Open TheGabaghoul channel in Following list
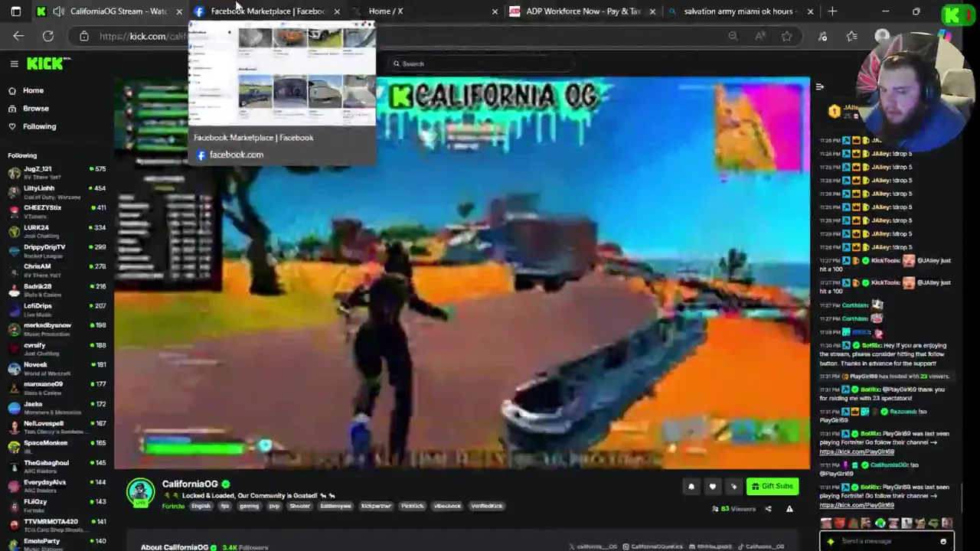This screenshot has width=980, height=551. [57, 467]
